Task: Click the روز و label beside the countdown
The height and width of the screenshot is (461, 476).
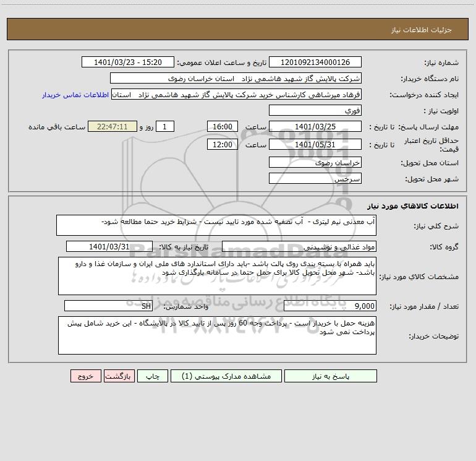Action: pos(147,127)
